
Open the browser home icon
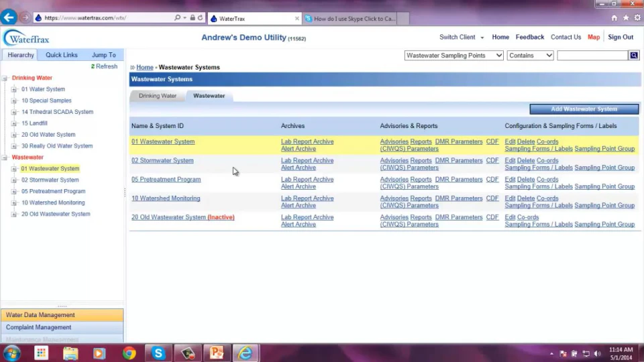tap(614, 17)
